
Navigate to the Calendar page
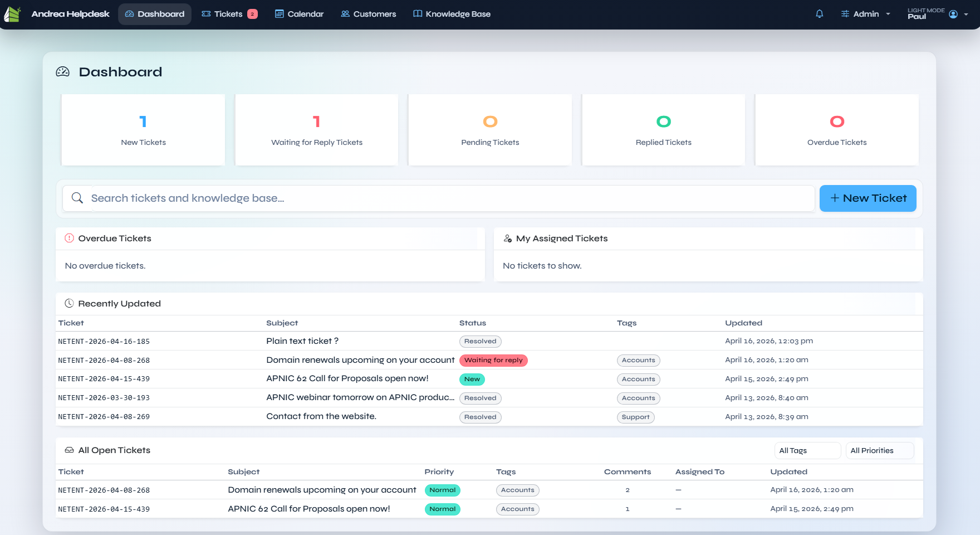299,14
